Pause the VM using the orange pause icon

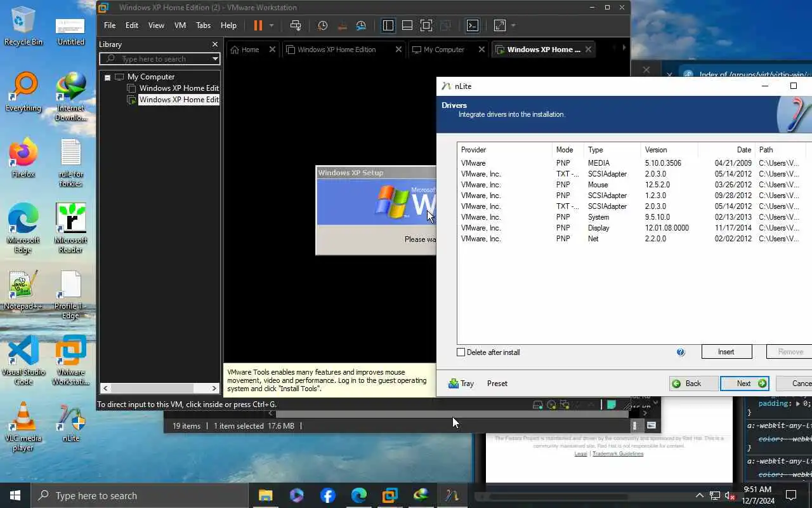coord(258,25)
